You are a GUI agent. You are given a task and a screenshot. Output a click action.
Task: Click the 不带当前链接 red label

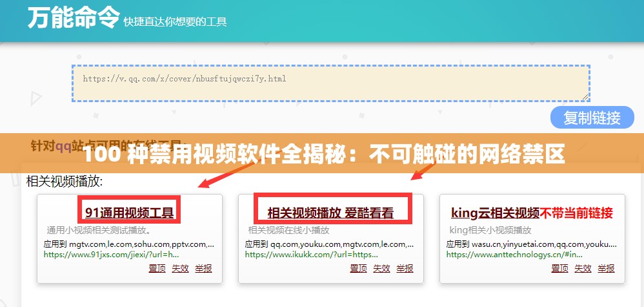[x=576, y=213]
